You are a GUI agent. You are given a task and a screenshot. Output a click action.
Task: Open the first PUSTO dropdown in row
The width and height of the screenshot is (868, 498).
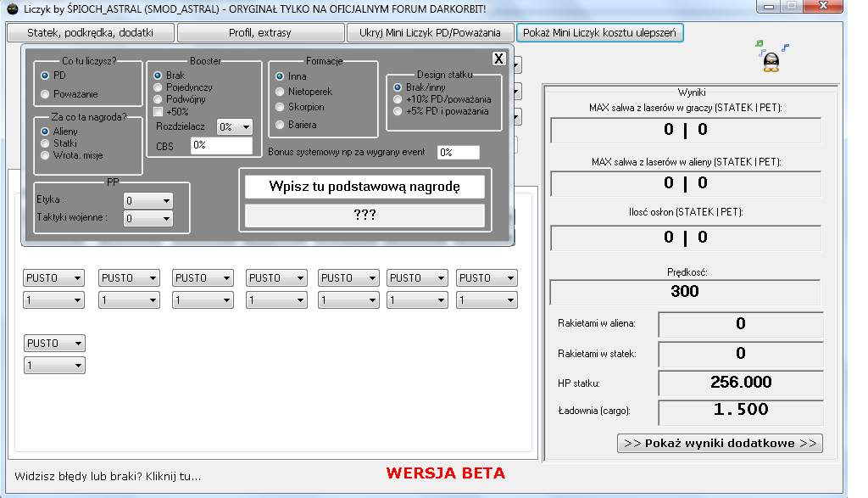pos(53,278)
